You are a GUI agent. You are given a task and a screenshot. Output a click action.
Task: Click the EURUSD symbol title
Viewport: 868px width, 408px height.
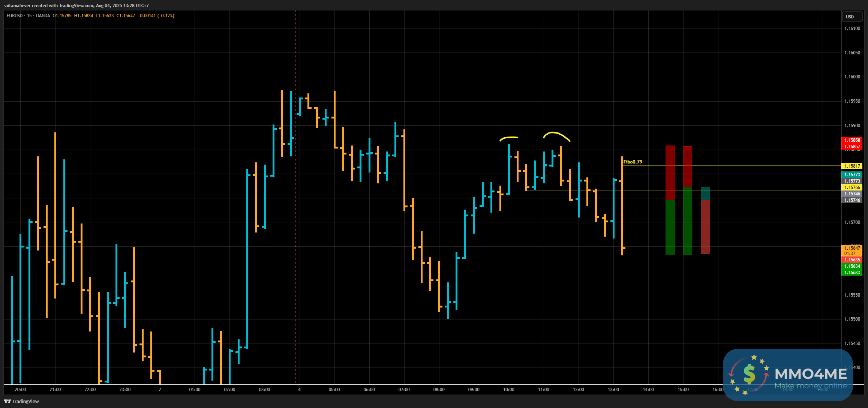point(15,16)
